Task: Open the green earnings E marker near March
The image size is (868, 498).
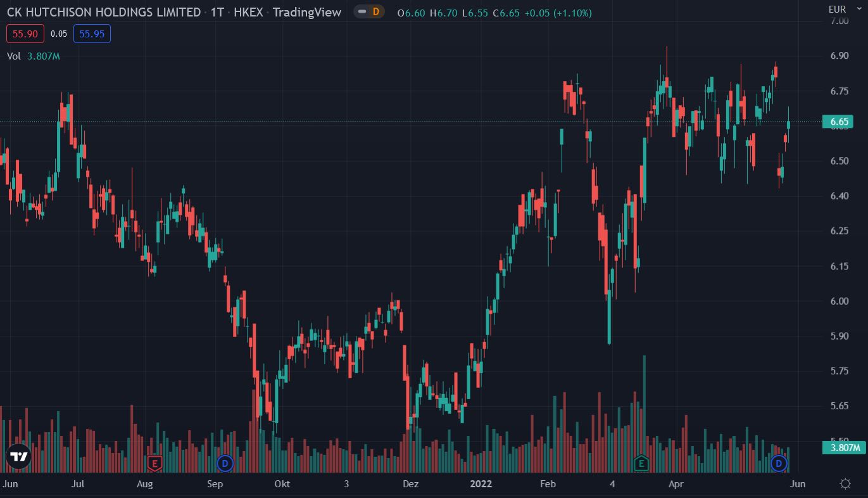Action: (x=642, y=464)
